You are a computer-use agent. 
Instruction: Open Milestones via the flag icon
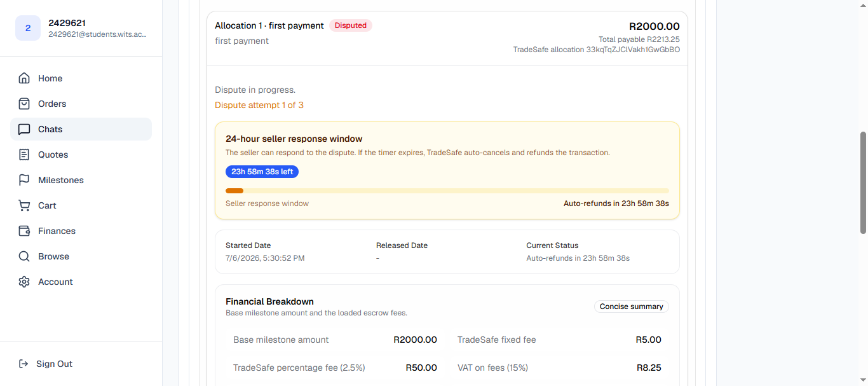[x=24, y=180]
